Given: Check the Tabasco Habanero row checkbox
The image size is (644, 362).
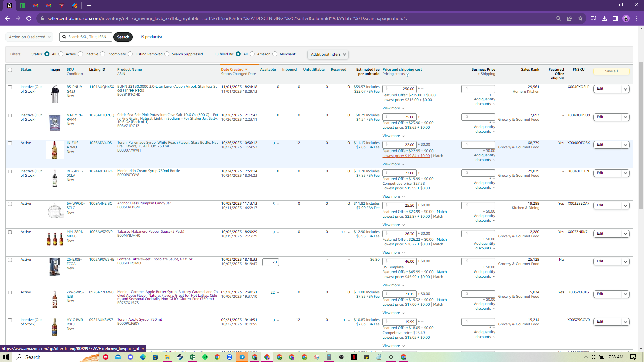Looking at the screenshot, I should pyautogui.click(x=10, y=232).
